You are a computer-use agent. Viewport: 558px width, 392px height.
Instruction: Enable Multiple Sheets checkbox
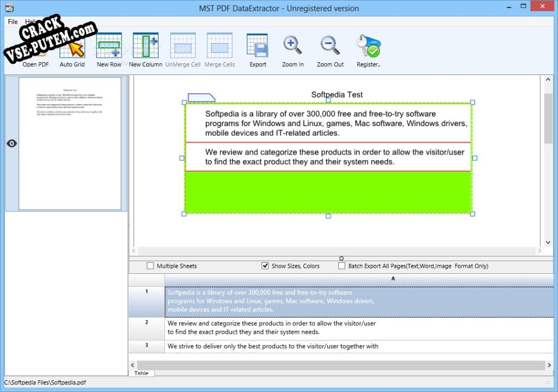coord(150,266)
